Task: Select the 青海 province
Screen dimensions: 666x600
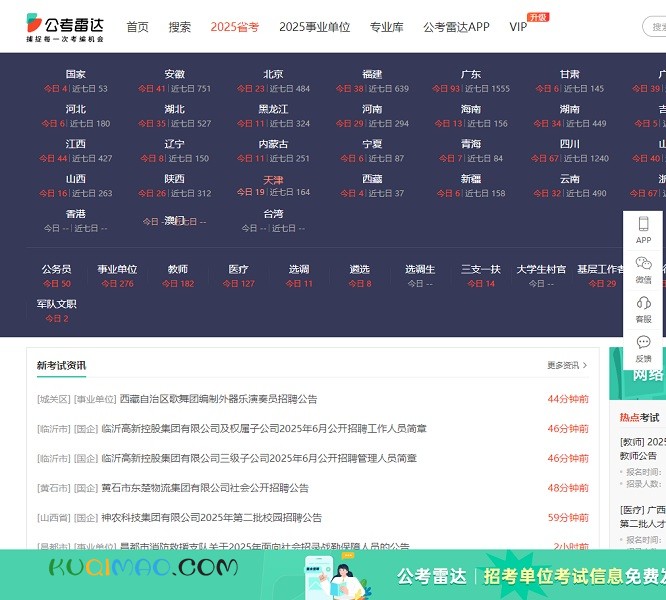Action: [x=471, y=144]
